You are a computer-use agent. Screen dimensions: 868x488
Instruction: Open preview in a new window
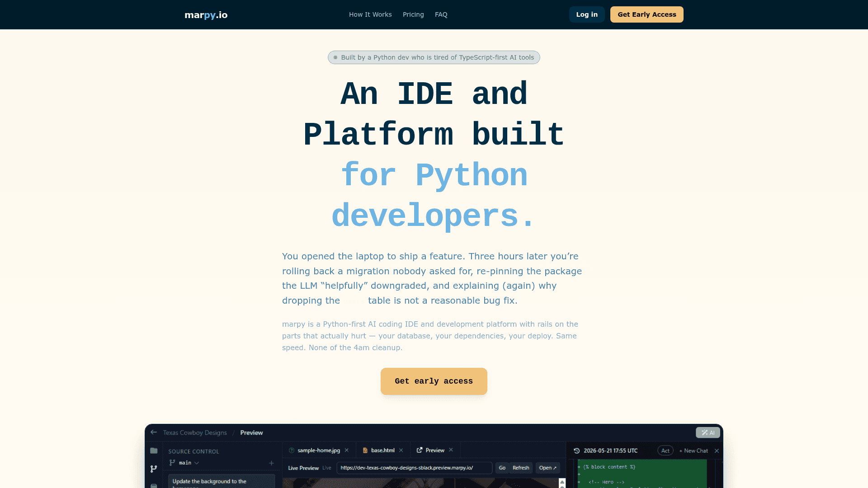click(548, 468)
